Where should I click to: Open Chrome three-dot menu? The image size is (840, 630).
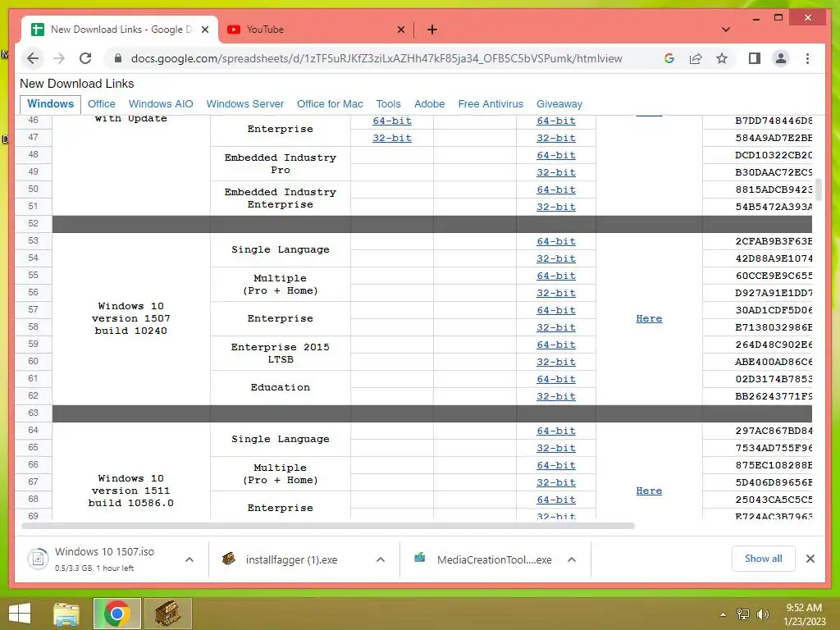point(807,58)
